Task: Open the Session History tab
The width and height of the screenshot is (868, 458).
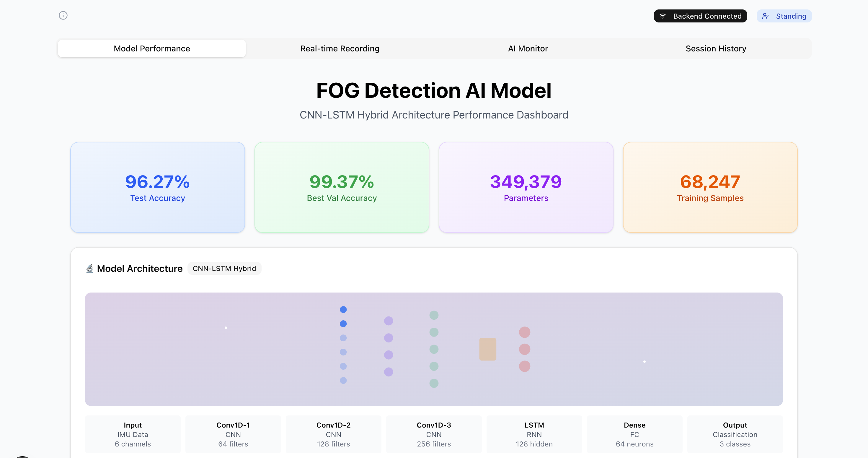Action: coord(716,48)
